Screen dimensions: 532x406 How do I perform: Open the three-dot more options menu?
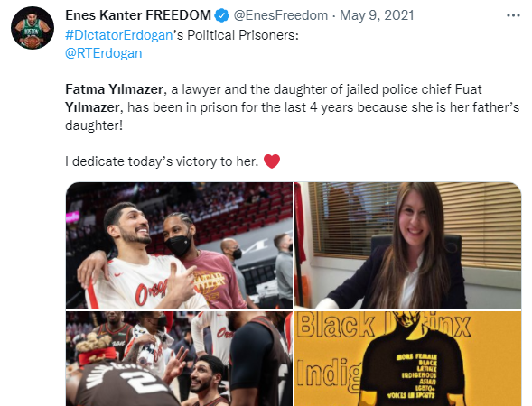[x=513, y=15]
